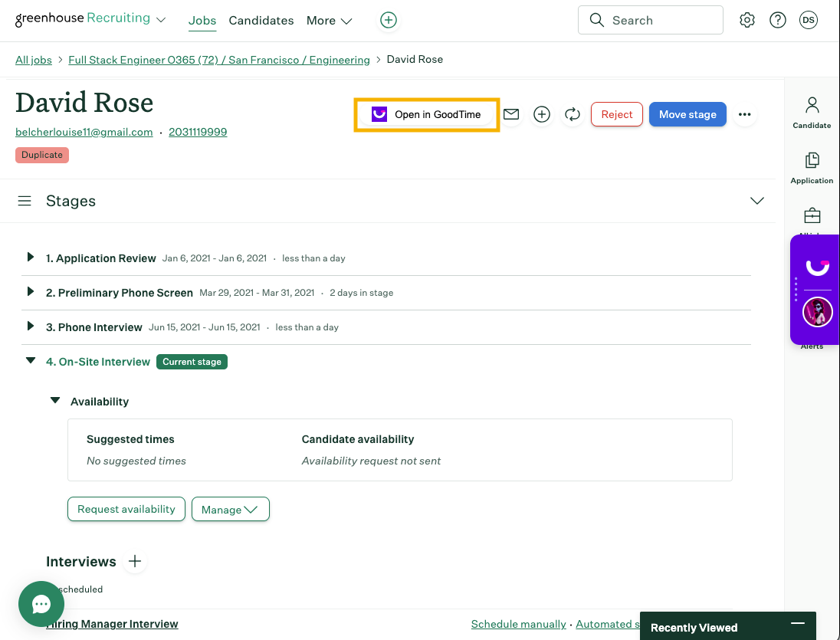This screenshot has height=640, width=840.
Task: Click the GoodTime widget drag handle dots
Action: (796, 289)
